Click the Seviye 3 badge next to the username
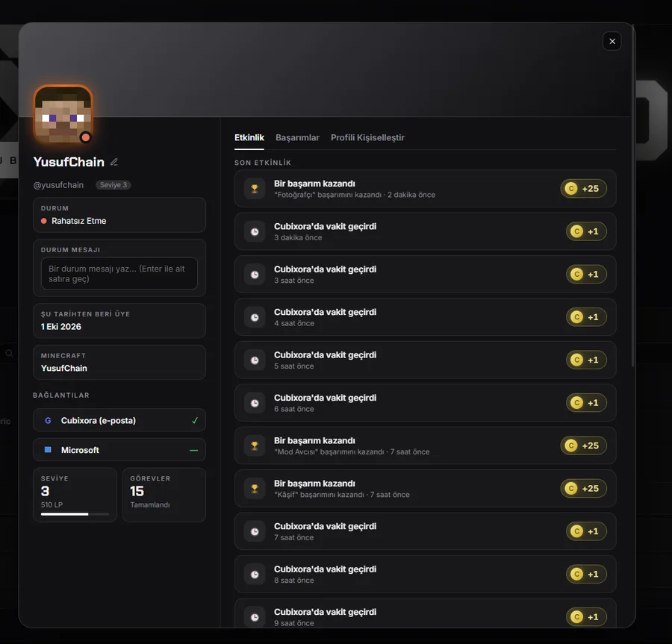The width and height of the screenshot is (672, 644). tap(113, 185)
